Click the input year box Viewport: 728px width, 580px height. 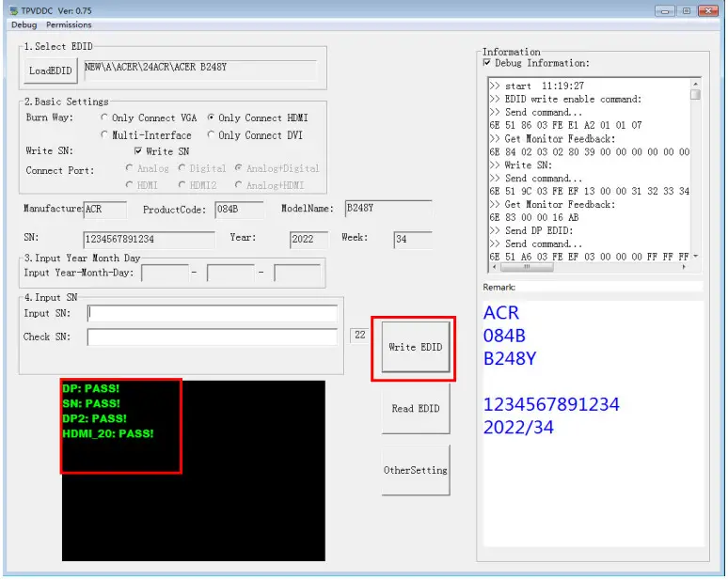point(165,273)
